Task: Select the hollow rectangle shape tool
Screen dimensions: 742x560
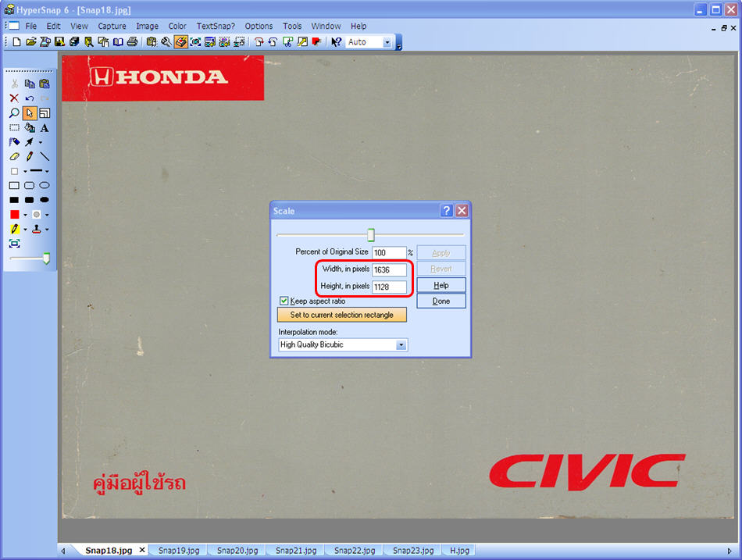Action: [14, 186]
